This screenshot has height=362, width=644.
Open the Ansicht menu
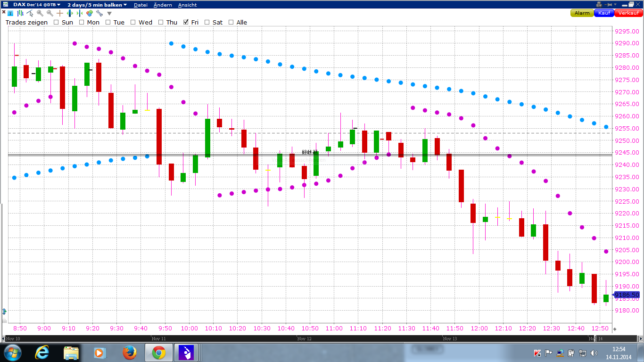click(x=186, y=5)
